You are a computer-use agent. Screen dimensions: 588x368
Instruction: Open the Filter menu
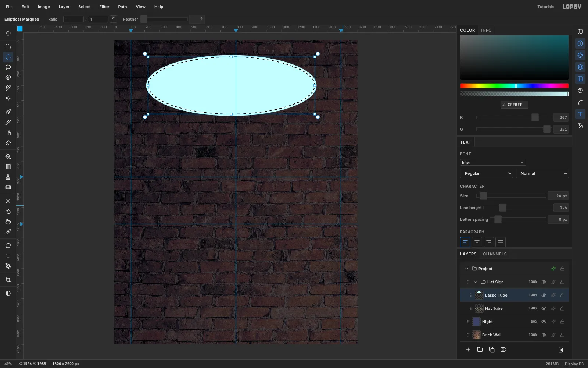[x=104, y=7]
